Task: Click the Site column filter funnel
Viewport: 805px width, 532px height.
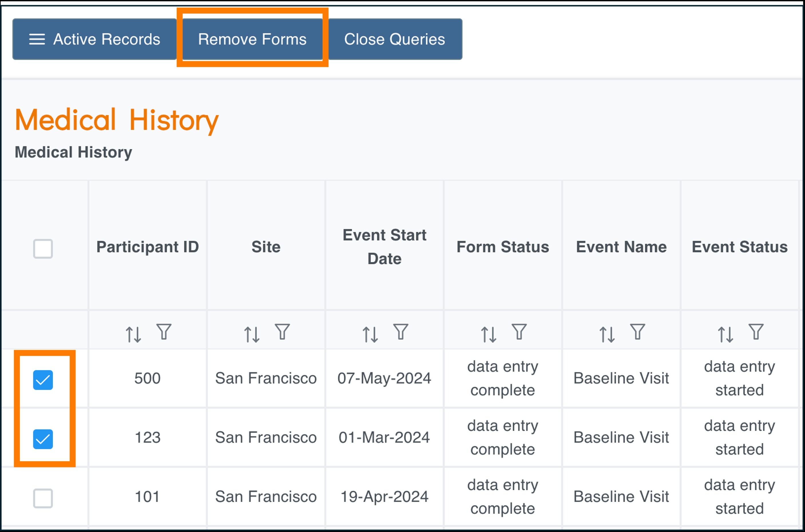Action: tap(282, 332)
